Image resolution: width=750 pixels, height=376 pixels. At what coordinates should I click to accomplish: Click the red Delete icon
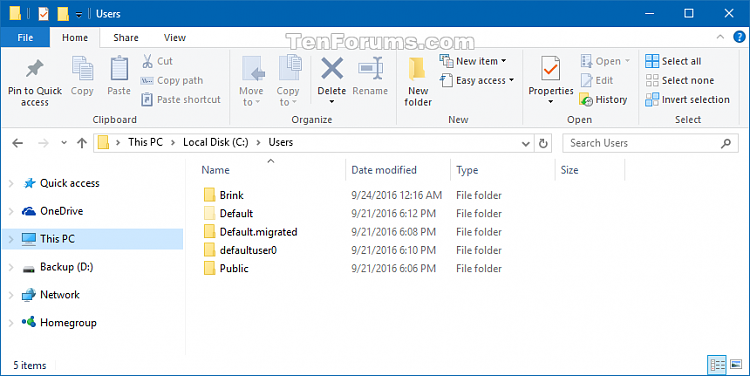(x=332, y=68)
